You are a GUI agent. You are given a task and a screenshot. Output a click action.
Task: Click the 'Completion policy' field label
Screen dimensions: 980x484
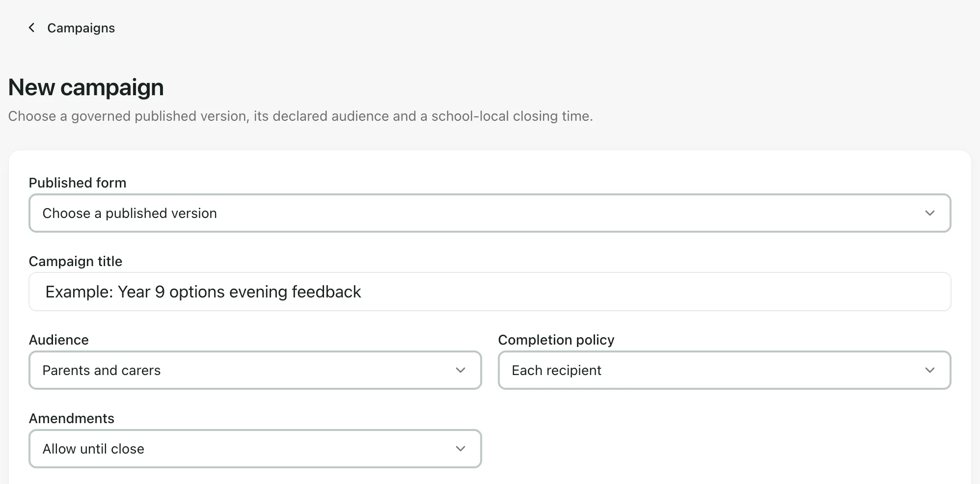pos(556,340)
